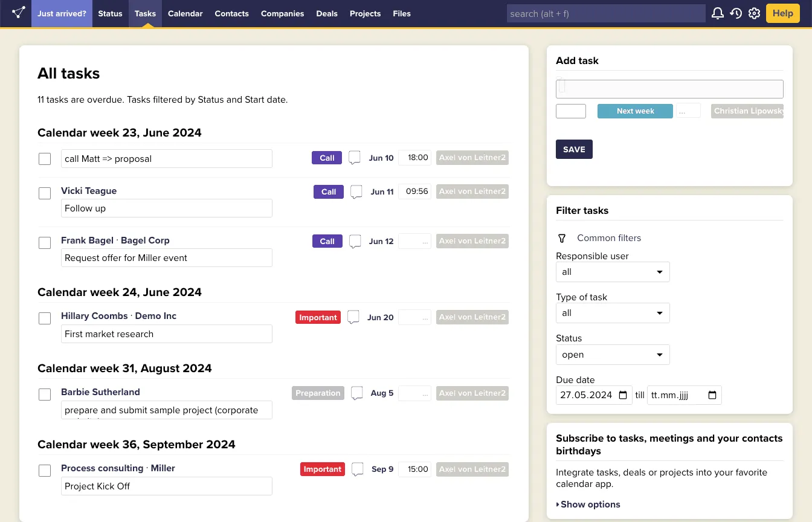This screenshot has width=812, height=522.
Task: Open the Frank Bagel contact link
Action: pyautogui.click(x=87, y=240)
